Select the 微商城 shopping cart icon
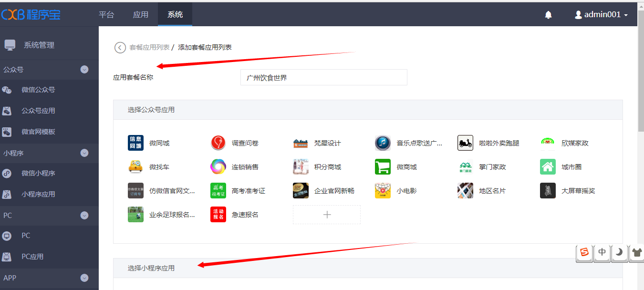 [x=383, y=167]
